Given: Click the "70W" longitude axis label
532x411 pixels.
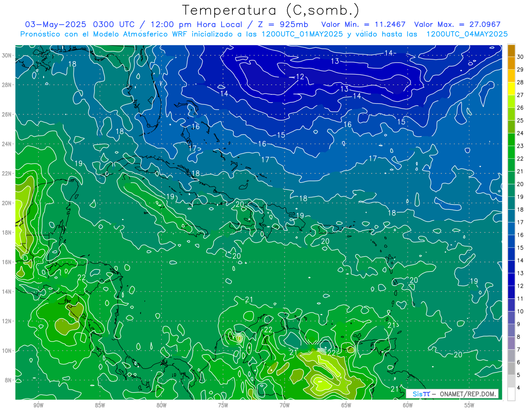Looking at the screenshot, I should (x=285, y=406).
